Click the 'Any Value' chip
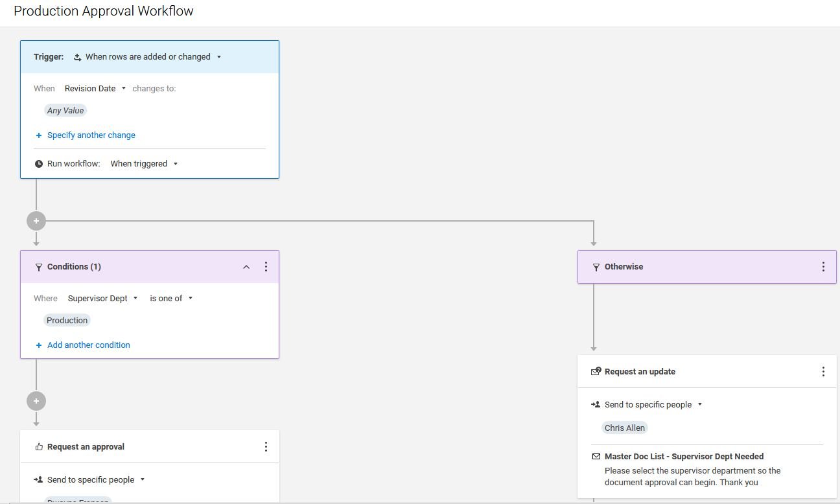Screen dimensions: 840x504 (x=65, y=111)
